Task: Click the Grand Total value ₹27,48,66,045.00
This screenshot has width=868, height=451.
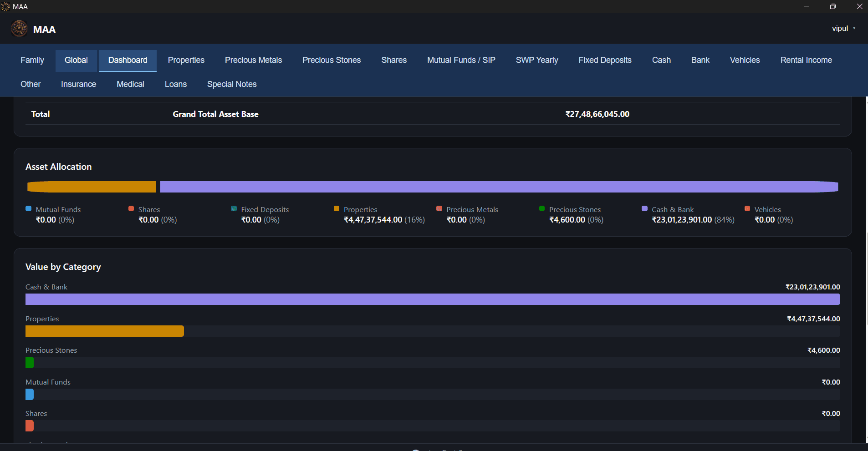Action: click(x=597, y=114)
